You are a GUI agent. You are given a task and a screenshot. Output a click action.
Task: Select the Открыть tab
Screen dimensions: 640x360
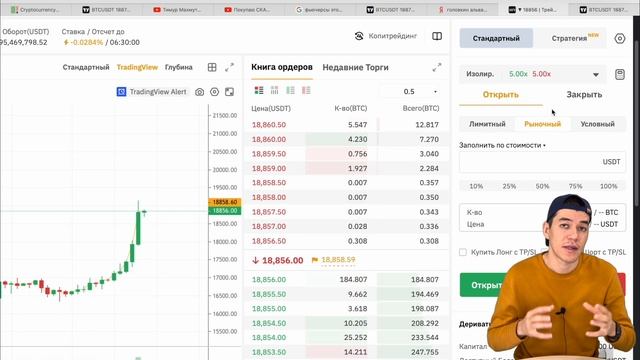point(500,95)
